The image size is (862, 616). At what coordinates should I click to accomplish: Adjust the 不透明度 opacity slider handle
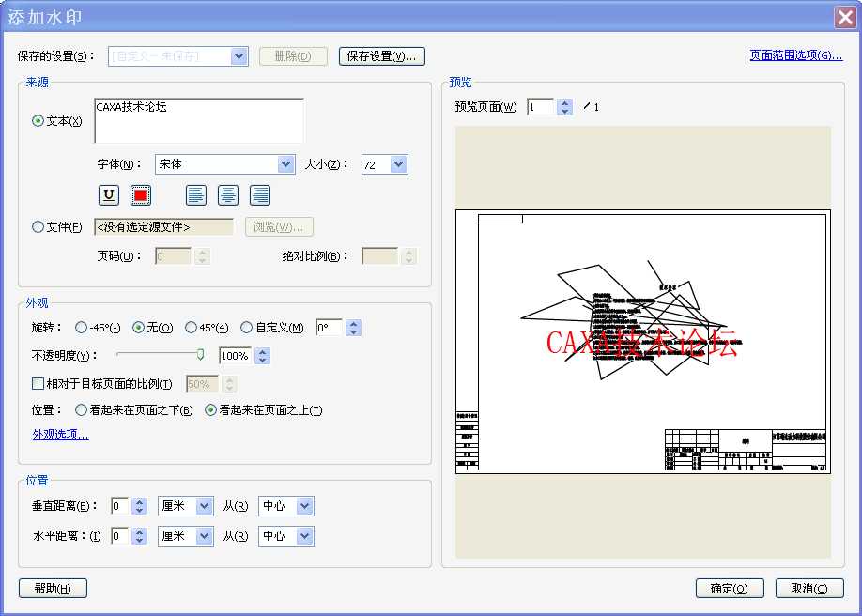pos(201,355)
